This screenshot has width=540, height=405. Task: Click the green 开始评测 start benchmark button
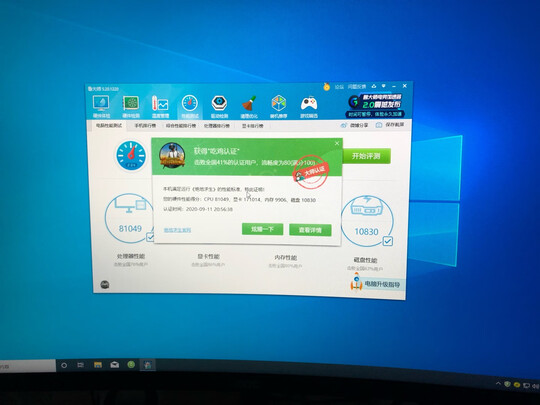tap(366, 156)
